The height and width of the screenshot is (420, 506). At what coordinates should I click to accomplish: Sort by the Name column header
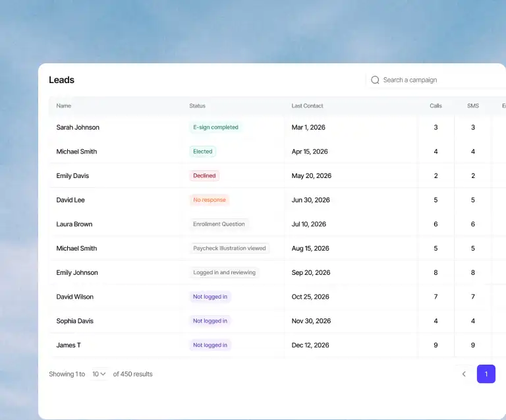pos(63,106)
